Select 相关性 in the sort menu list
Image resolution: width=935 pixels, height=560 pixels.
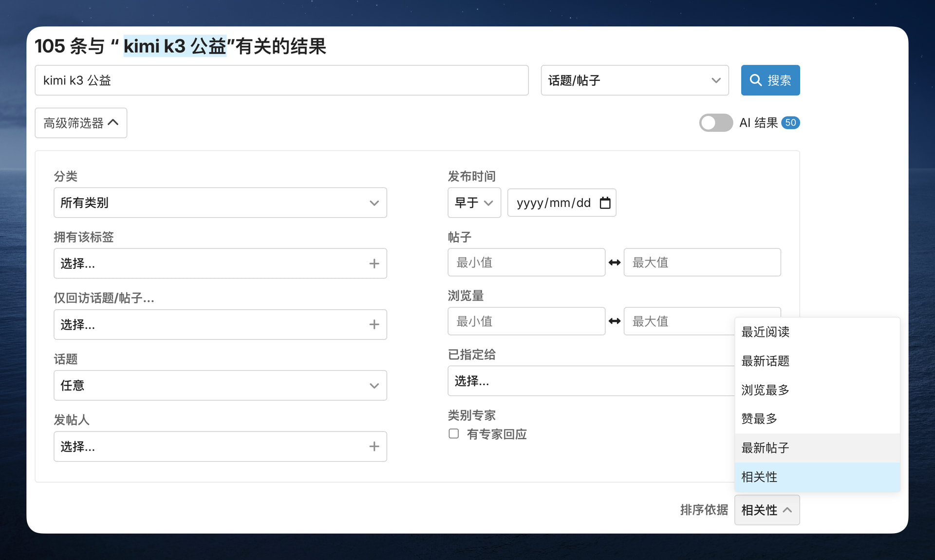(x=817, y=477)
